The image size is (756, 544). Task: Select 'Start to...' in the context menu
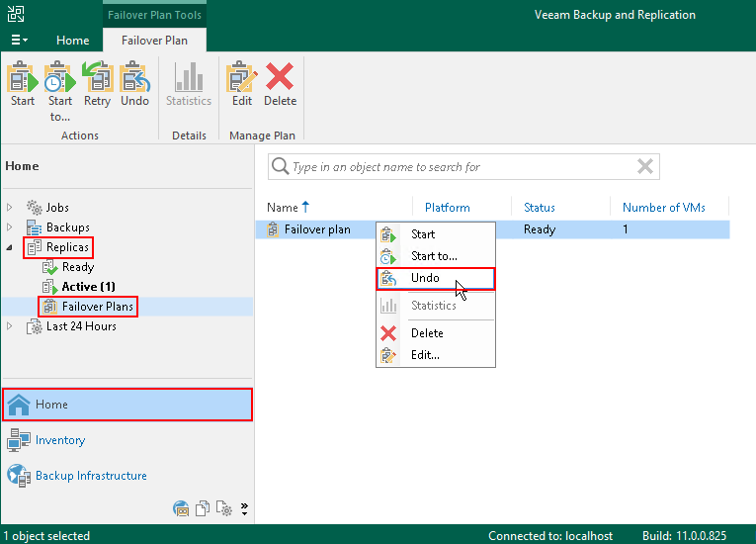(434, 256)
